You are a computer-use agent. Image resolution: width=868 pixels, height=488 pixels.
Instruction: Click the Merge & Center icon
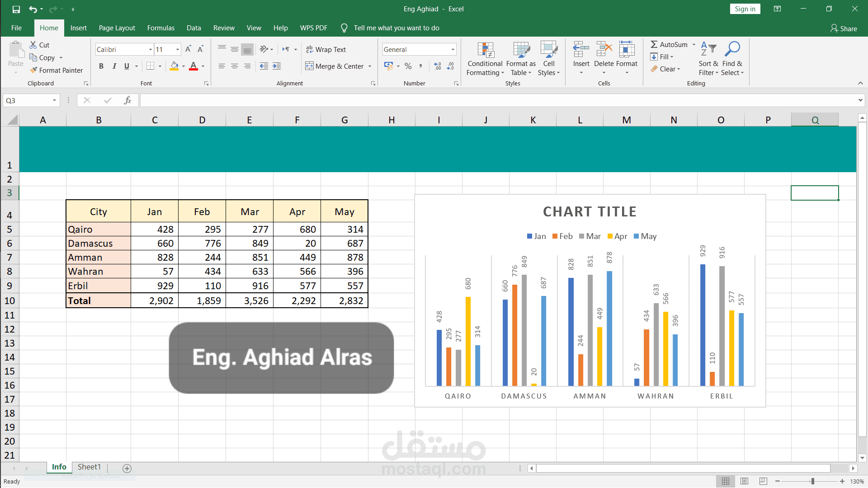[309, 66]
